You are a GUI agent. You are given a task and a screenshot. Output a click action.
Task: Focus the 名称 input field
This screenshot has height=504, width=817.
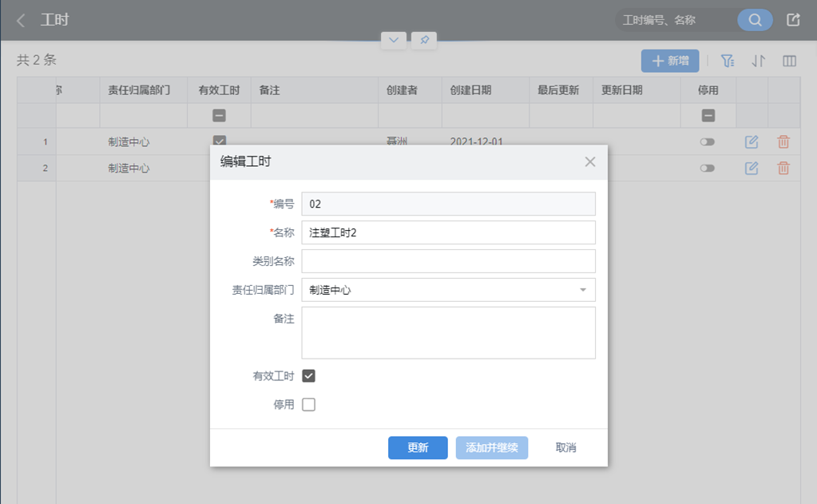pos(448,232)
